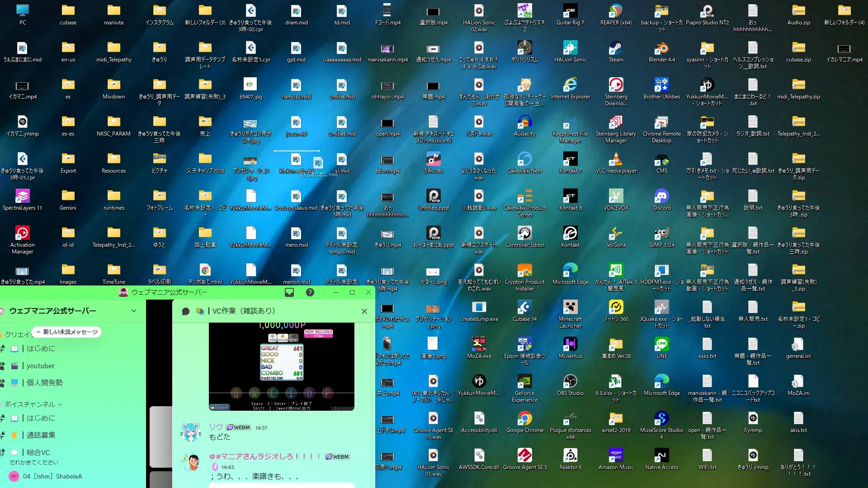
Task: Join the 総合VC voice channel
Action: (x=38, y=452)
